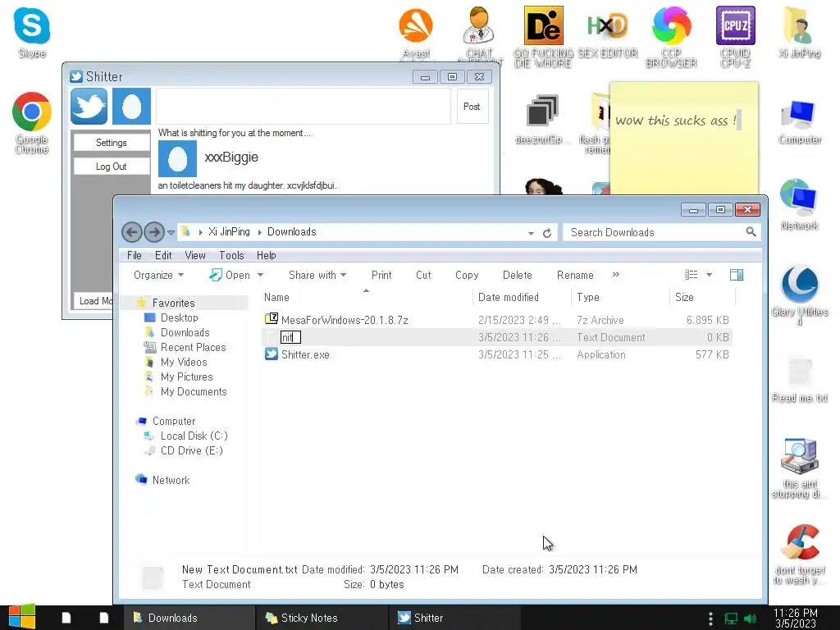The width and height of the screenshot is (840, 630).
Task: Open the Read me.txt desktop file
Action: [x=799, y=379]
